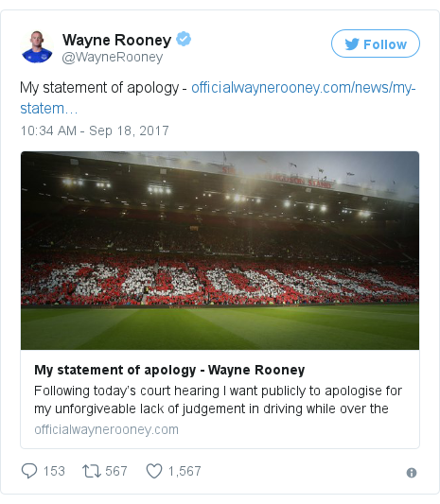Open the stadium photo preview card
Screen dimensions: 440x504
[220, 251]
